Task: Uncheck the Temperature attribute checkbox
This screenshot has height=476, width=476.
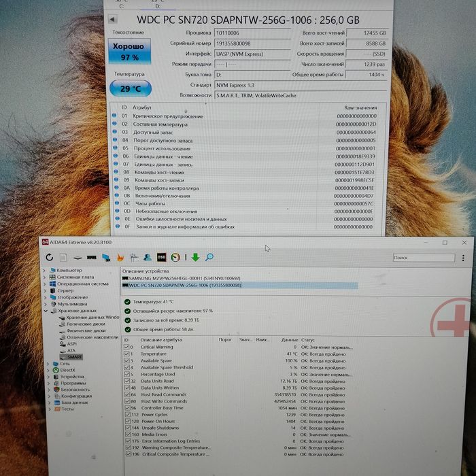Action: (126, 354)
